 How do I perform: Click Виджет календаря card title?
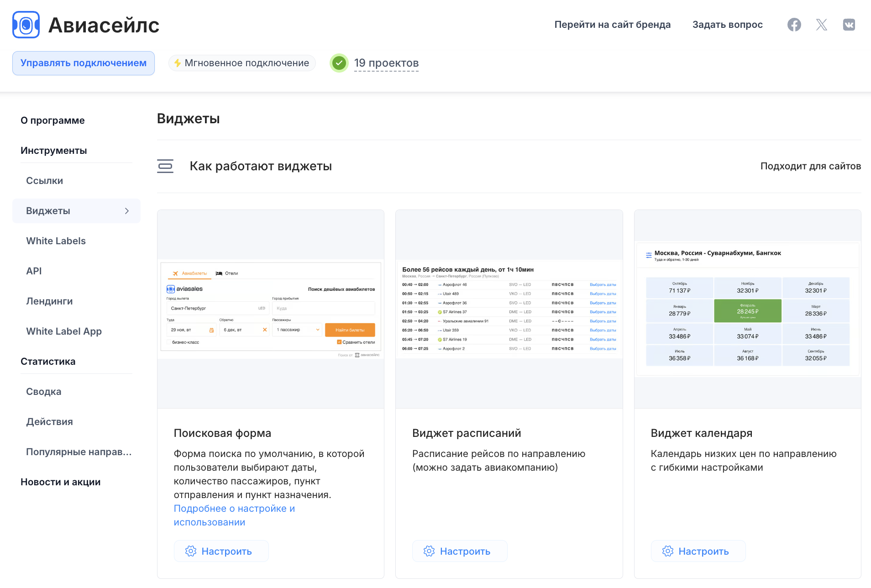(x=702, y=433)
